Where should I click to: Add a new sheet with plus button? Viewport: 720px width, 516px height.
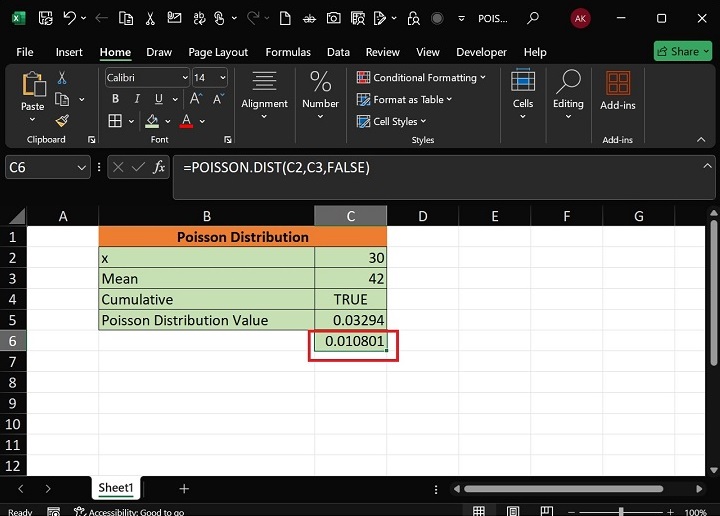(x=184, y=488)
